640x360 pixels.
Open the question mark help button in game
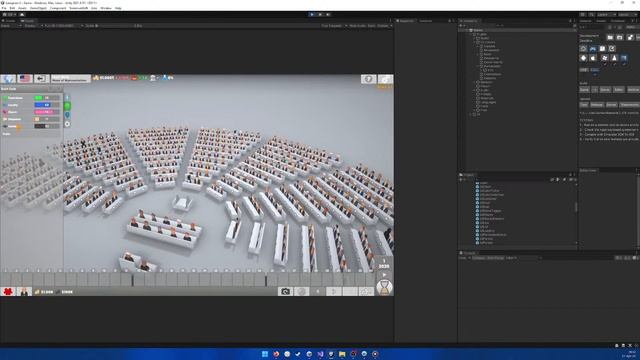(x=368, y=79)
